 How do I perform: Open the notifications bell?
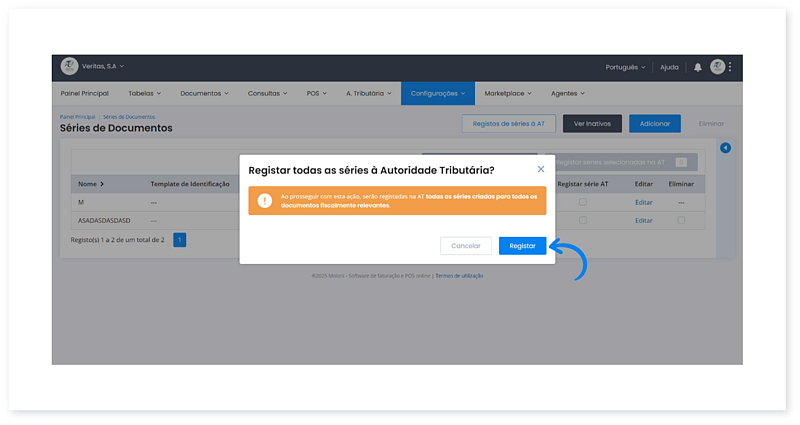coord(698,67)
